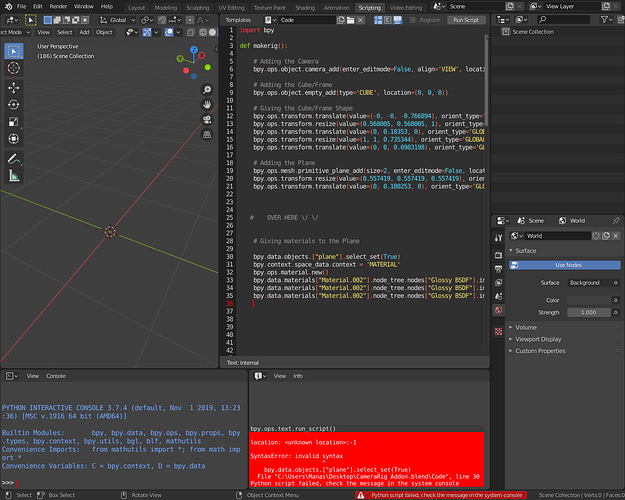Click the viewport zoom magnifier icon
The image size is (625, 500).
tap(207, 90)
